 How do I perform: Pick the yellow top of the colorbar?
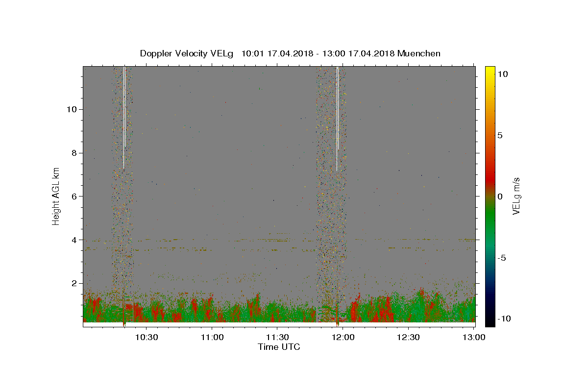coord(490,71)
